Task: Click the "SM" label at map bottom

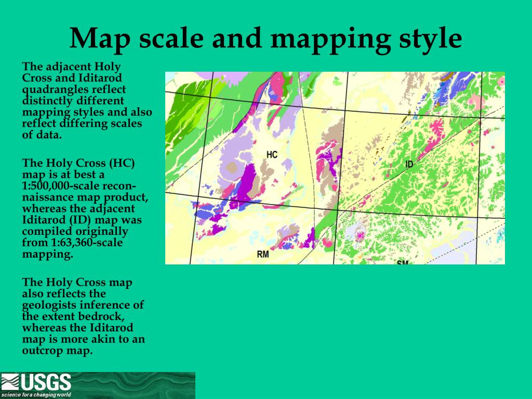Action: 403,262
